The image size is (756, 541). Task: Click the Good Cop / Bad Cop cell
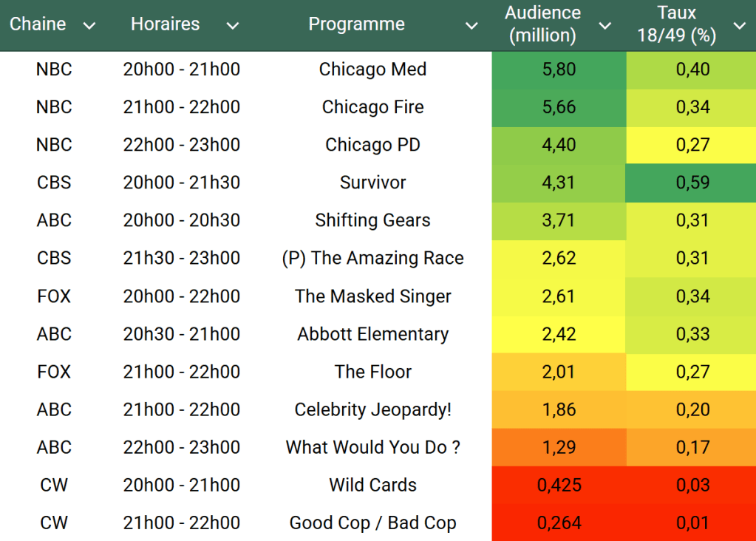(372, 523)
